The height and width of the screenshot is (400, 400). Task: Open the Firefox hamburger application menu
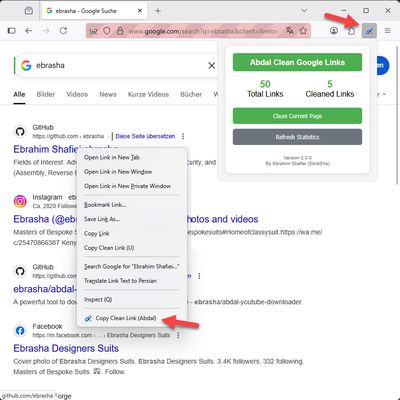point(387,31)
